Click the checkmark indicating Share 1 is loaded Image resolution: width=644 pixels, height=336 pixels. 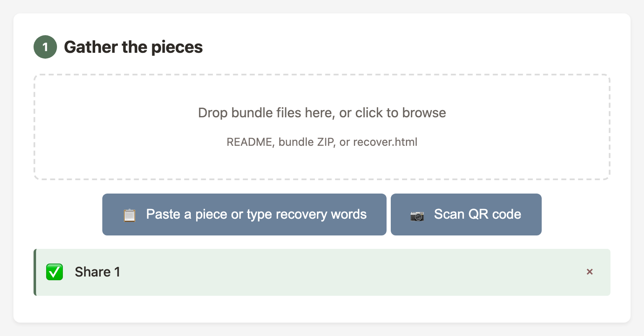click(55, 272)
